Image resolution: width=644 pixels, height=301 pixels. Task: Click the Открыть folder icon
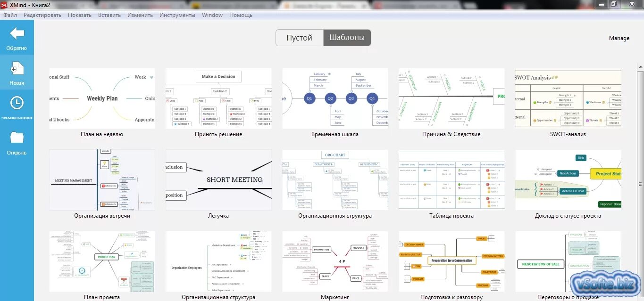(17, 138)
